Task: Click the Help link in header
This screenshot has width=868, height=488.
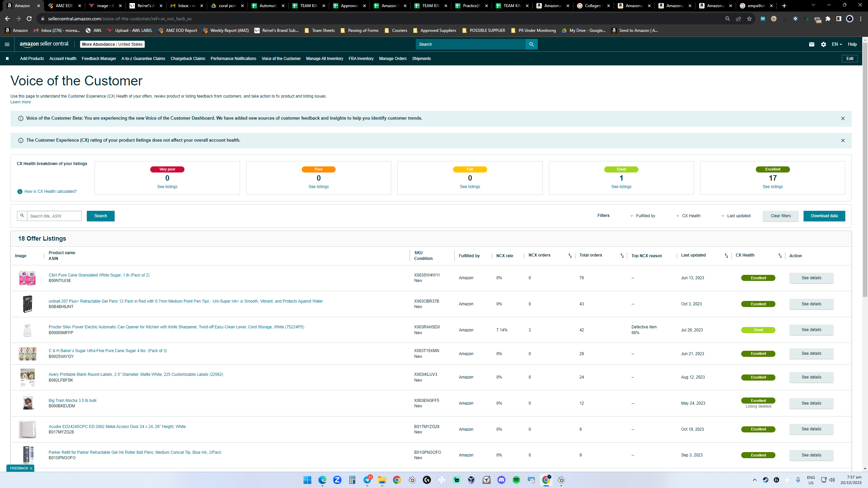Action: [x=852, y=44]
